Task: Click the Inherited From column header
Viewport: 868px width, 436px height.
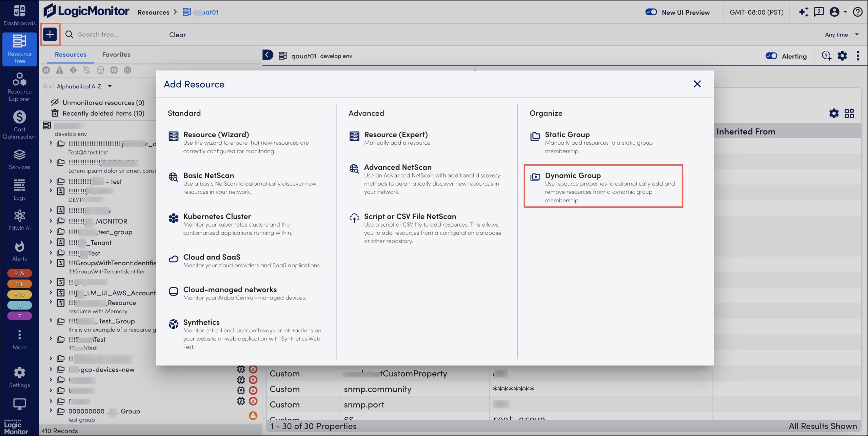Action: tap(746, 131)
